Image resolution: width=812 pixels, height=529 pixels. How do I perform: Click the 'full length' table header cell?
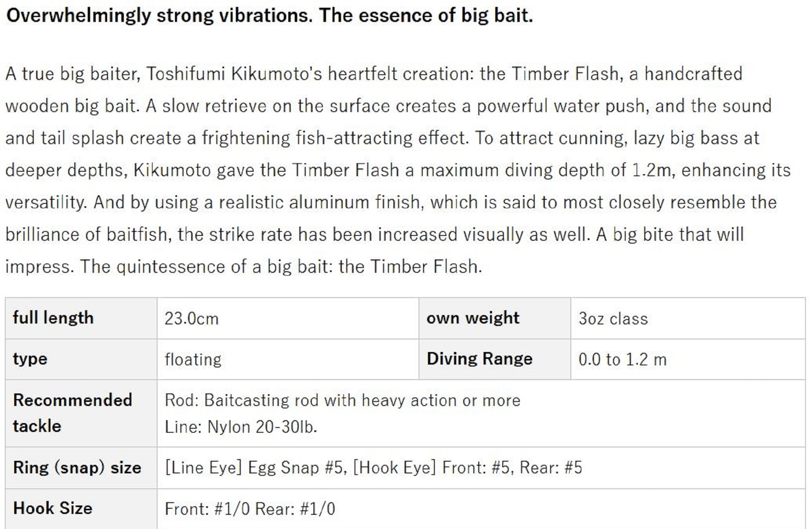pos(53,318)
